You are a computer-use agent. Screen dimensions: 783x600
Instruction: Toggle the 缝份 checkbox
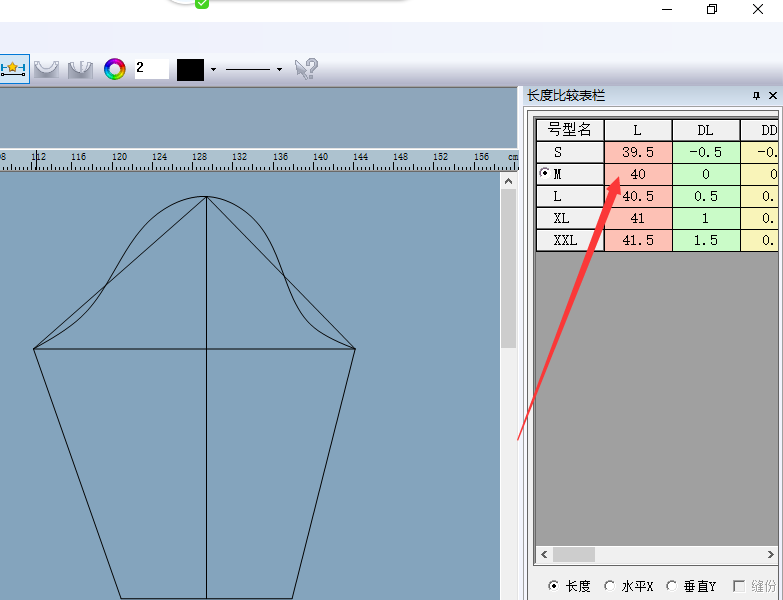pyautogui.click(x=739, y=586)
